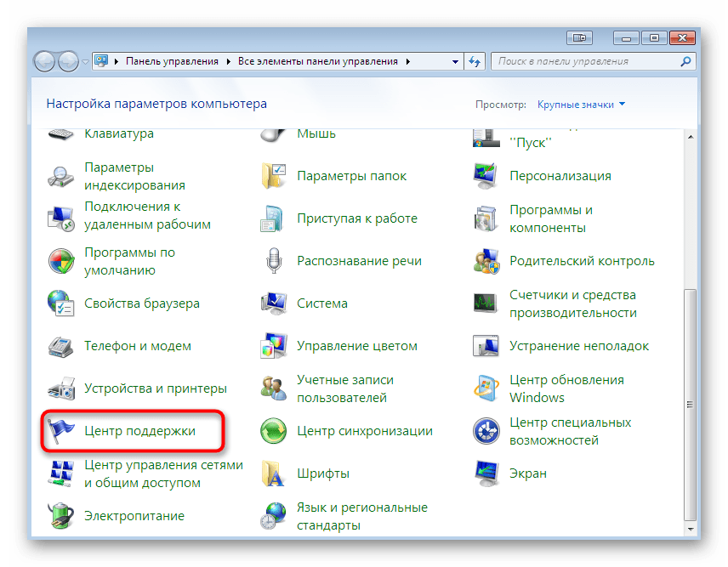Image resolution: width=728 pixels, height=567 pixels.
Task: Expand arrow after 'Все элементы панели управления' breadcrumb
Action: 407,62
